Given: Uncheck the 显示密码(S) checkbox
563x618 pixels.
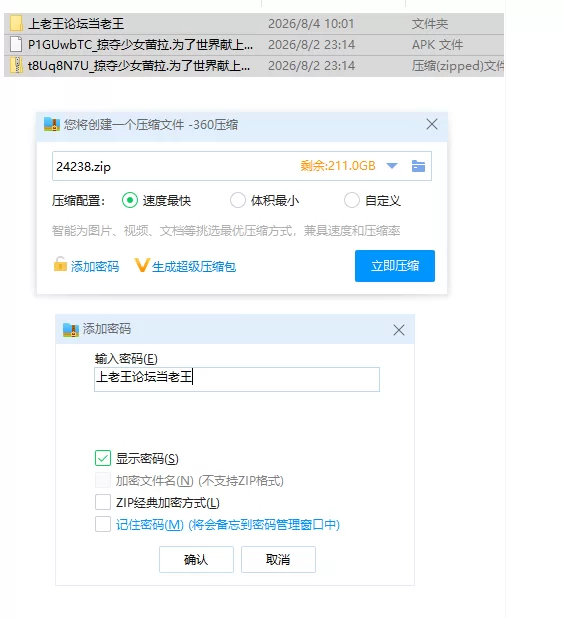Looking at the screenshot, I should click(103, 458).
